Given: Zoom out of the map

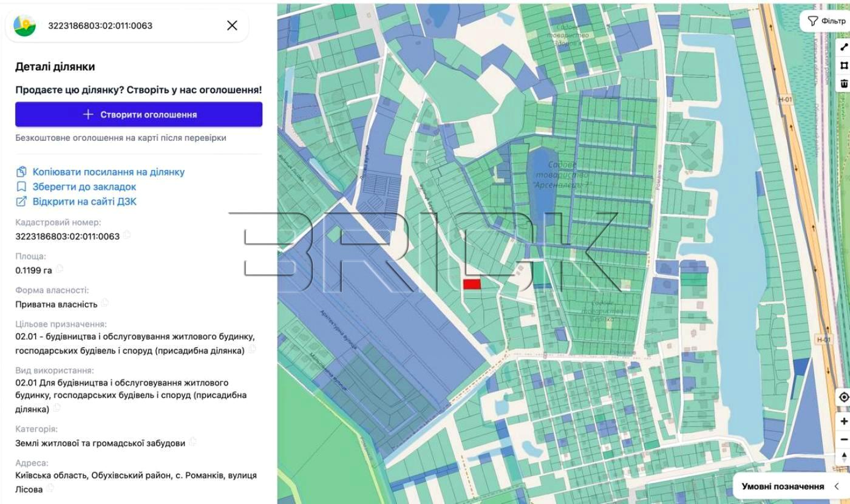Looking at the screenshot, I should click(843, 439).
